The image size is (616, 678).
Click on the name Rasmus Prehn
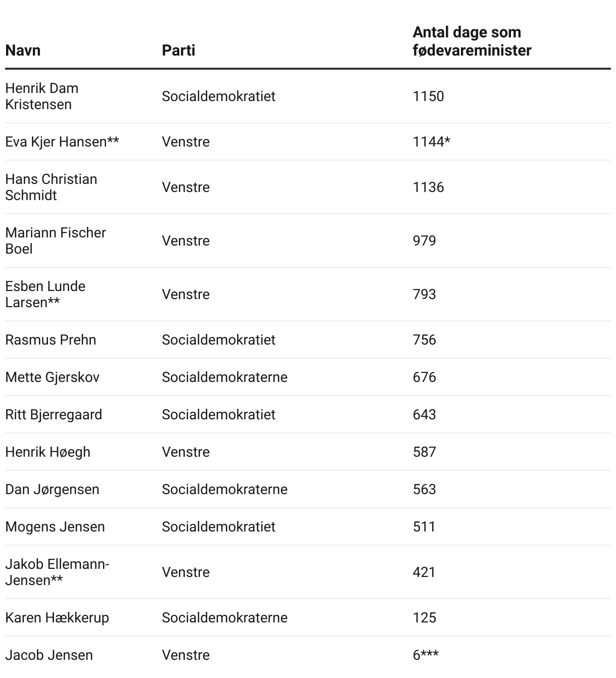click(50, 340)
